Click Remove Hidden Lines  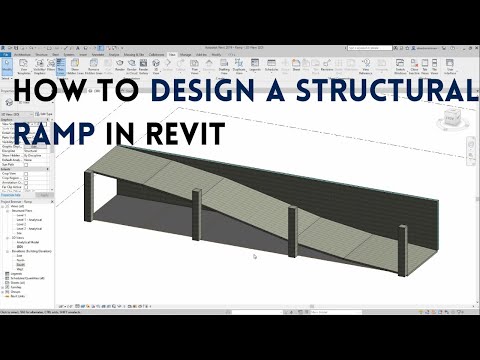click(94, 67)
